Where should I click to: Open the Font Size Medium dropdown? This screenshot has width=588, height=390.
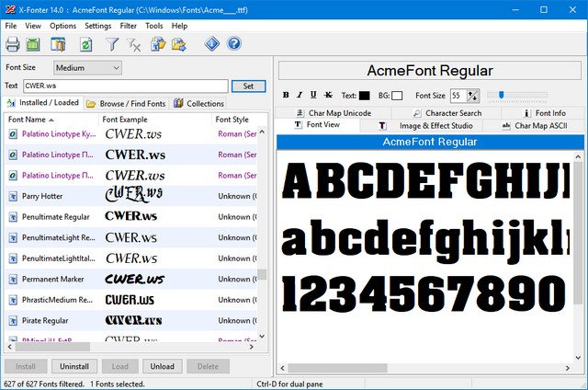pyautogui.click(x=87, y=68)
